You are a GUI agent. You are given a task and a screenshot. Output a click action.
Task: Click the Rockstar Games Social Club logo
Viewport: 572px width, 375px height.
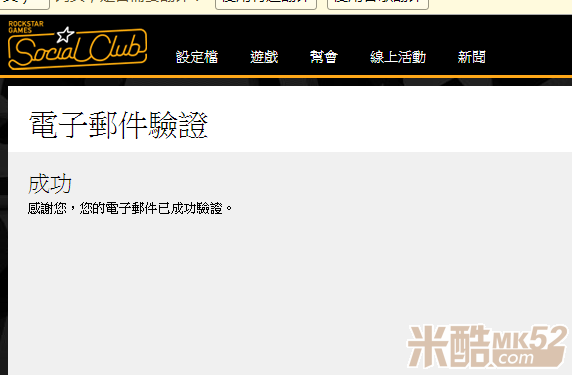point(77,45)
